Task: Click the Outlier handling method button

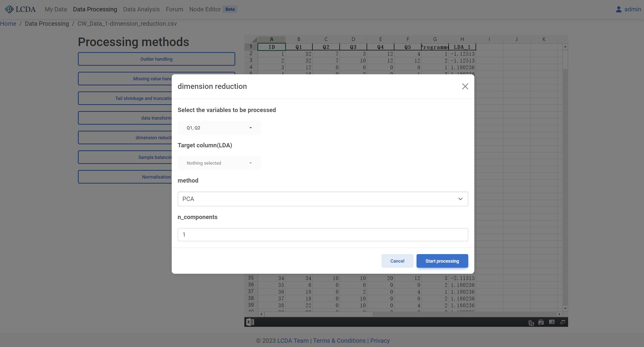Action: click(156, 59)
